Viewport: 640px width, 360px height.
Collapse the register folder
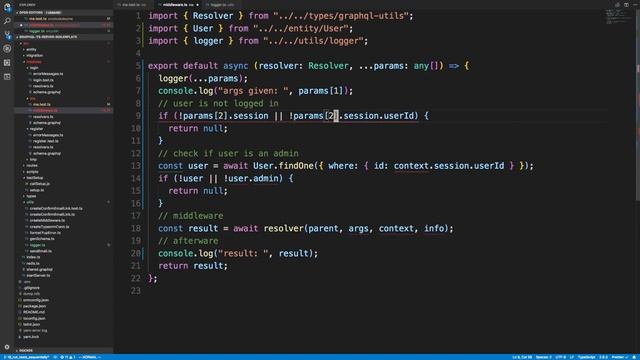point(36,129)
